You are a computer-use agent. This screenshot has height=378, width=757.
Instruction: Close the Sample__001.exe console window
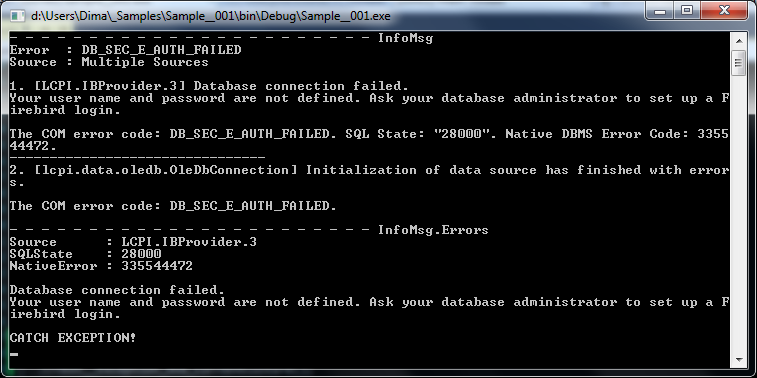click(724, 11)
